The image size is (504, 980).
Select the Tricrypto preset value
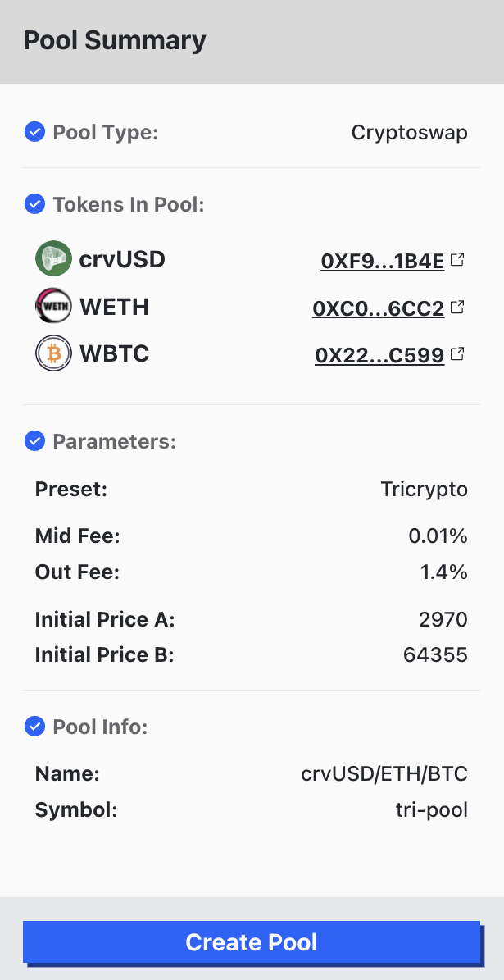coord(424,490)
